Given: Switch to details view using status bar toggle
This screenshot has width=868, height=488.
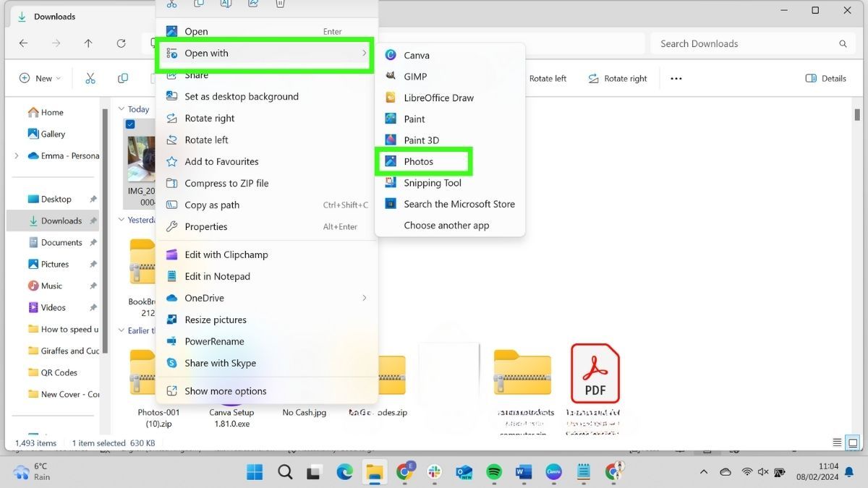Looking at the screenshot, I should click(x=837, y=442).
